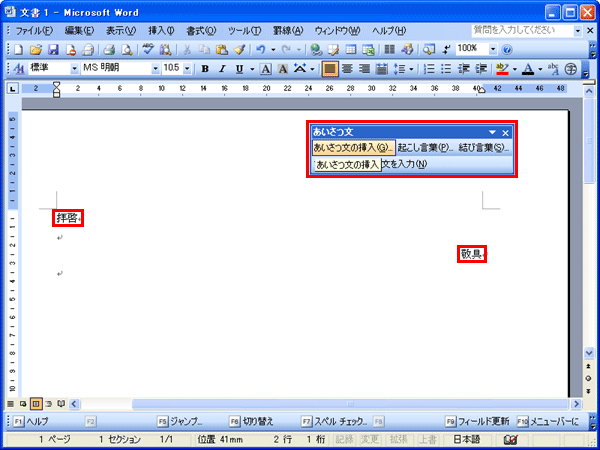Open the Tables and Borders toolbar icon
The image size is (600, 450).
333,49
